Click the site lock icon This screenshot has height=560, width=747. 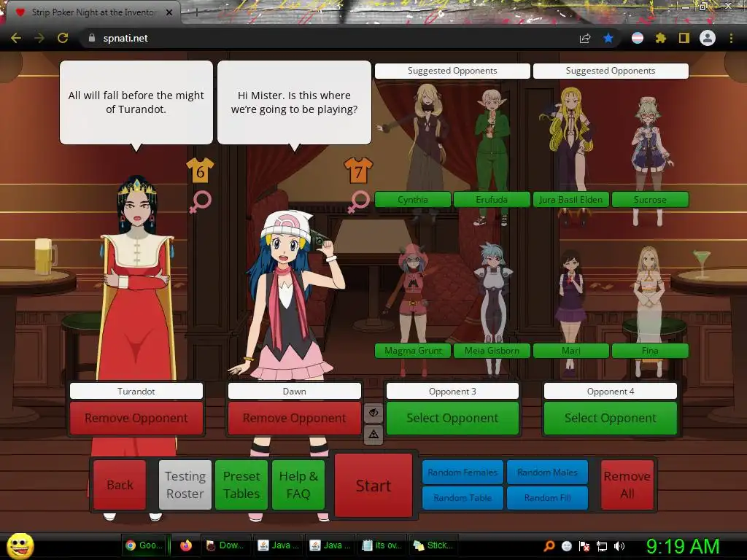(x=92, y=38)
